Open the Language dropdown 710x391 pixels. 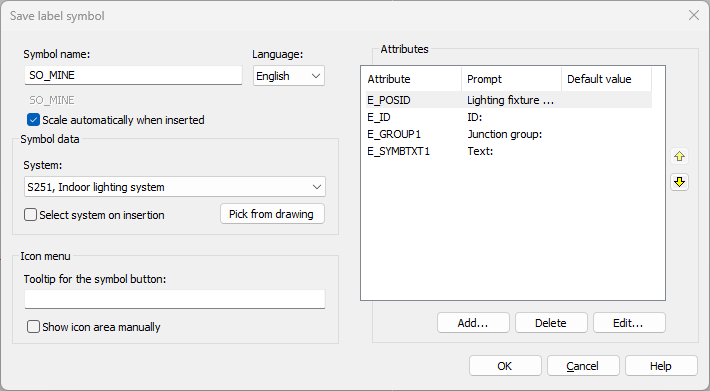[x=288, y=76]
